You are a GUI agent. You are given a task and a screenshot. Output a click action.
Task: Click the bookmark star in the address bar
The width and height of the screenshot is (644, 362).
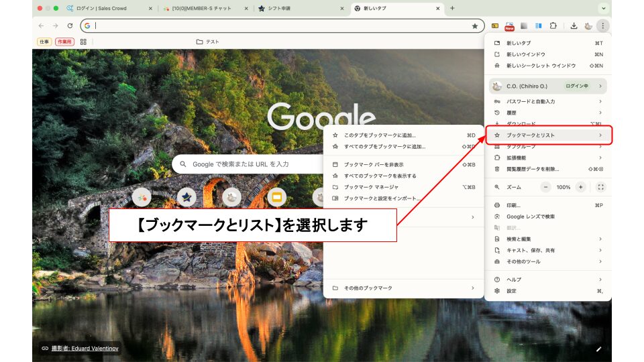click(x=475, y=26)
